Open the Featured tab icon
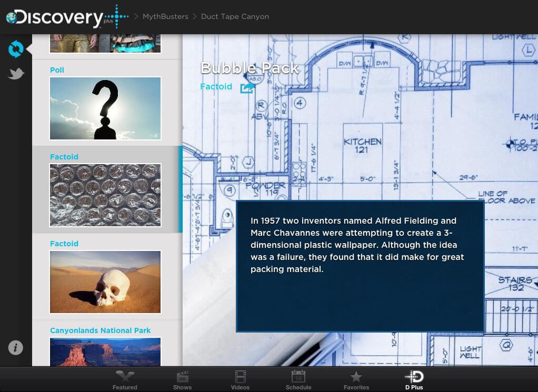This screenshot has width=538, height=392. point(125,379)
